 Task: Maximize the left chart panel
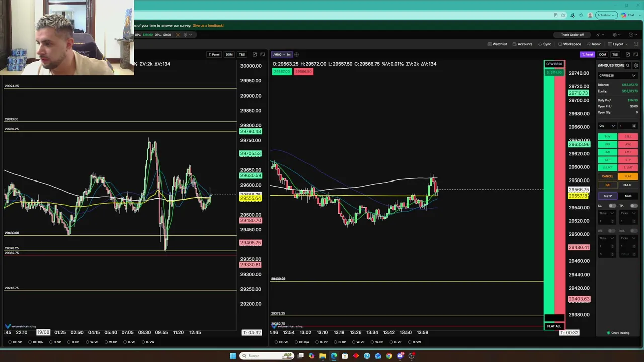tap(263, 54)
